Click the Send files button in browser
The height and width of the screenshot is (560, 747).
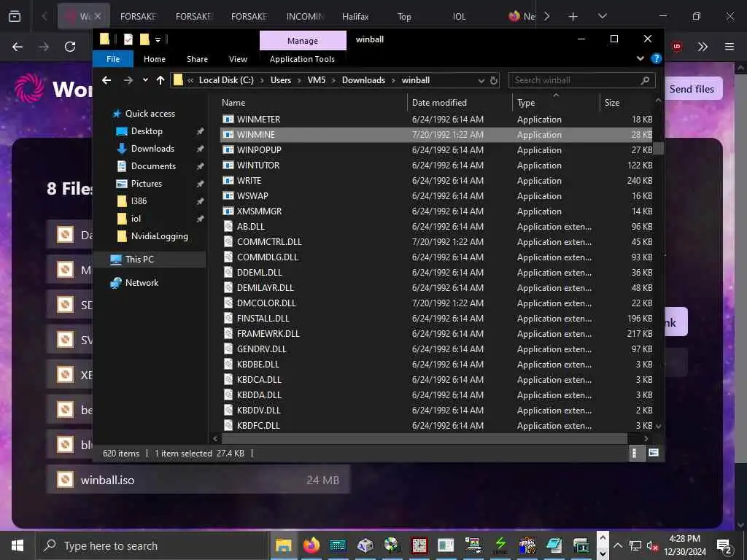693,89
